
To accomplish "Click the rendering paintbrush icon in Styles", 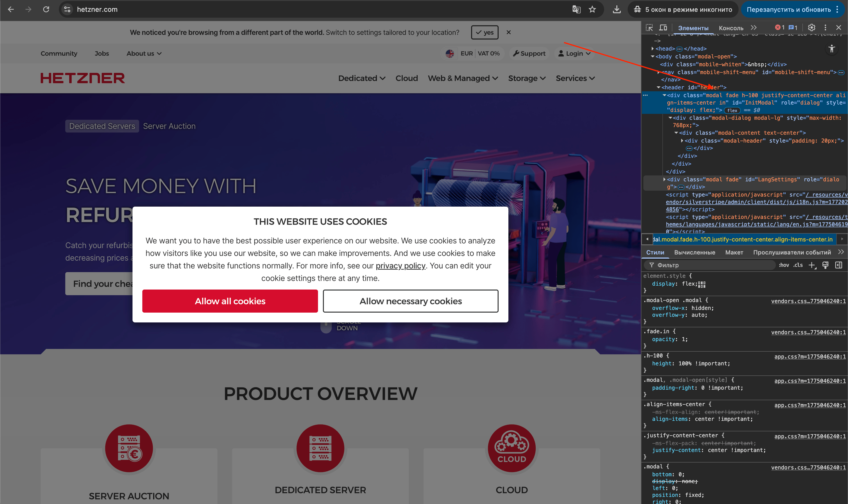I will [x=825, y=265].
